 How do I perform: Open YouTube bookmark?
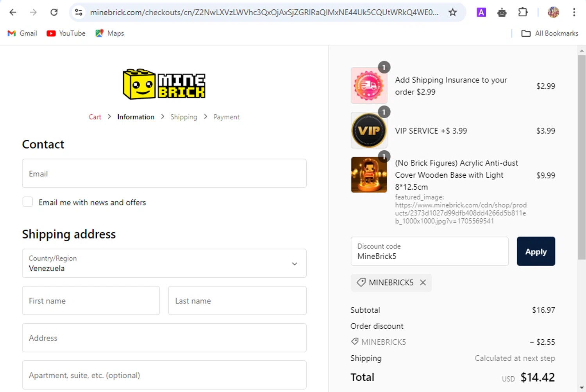[66, 34]
